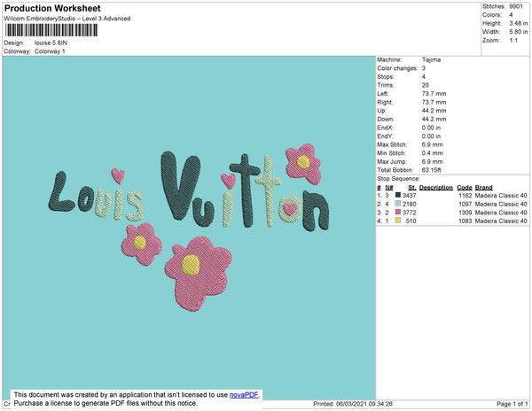The width and height of the screenshot is (532, 411).
Task: Click the 'Down:' measurement label
Action: 386,119
